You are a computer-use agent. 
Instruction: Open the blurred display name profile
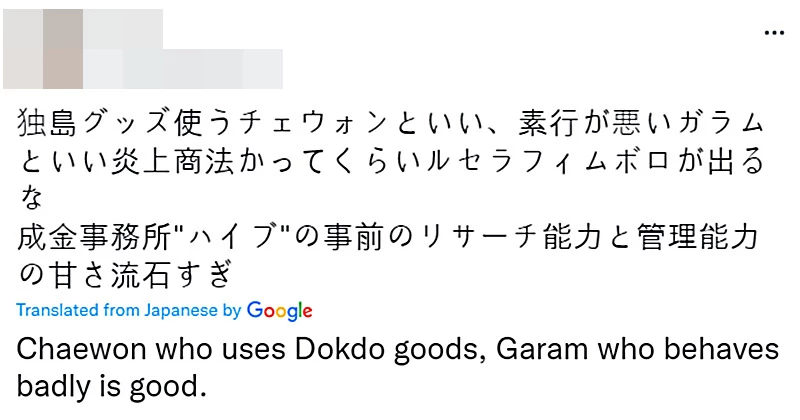point(123,29)
